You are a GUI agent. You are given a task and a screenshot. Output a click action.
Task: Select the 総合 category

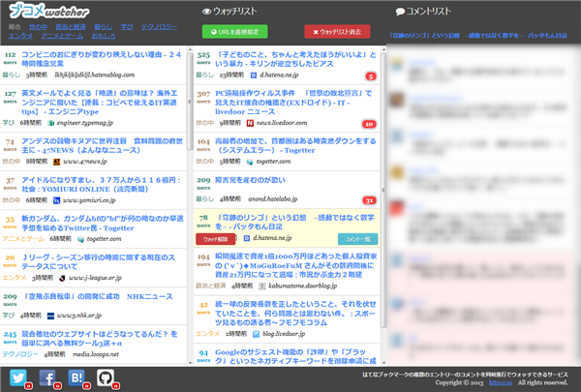pyautogui.click(x=15, y=27)
